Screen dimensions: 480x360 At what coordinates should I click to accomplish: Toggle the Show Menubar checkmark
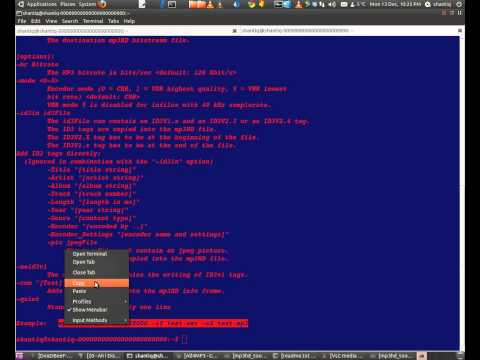tap(96, 310)
